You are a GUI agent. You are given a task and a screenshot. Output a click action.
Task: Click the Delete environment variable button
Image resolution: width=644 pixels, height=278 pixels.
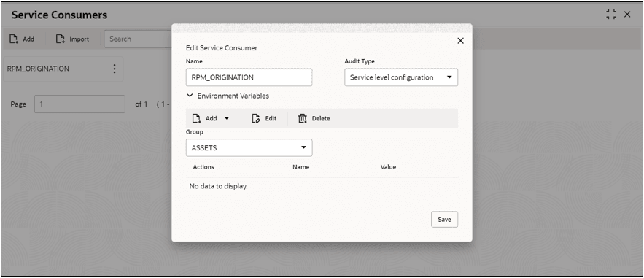314,118
